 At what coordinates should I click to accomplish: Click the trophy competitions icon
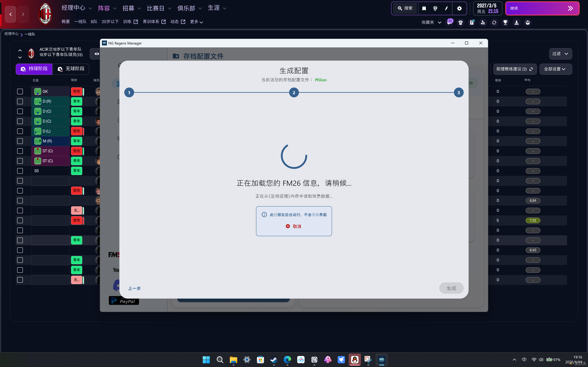[x=505, y=22]
